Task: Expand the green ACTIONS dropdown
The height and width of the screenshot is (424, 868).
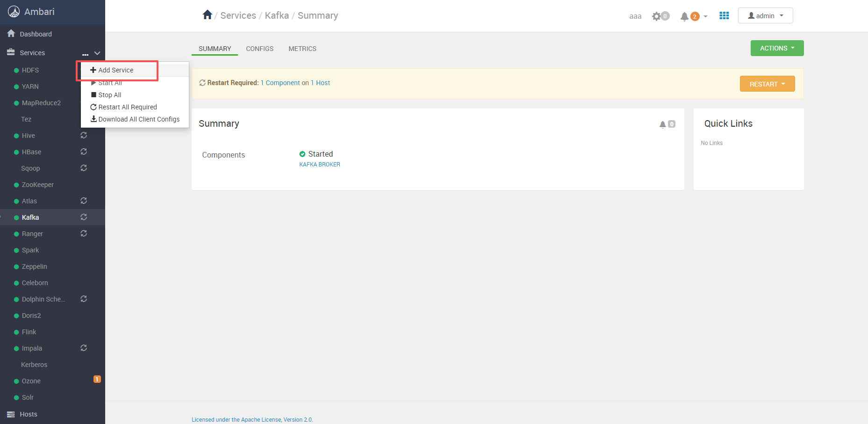Action: click(x=777, y=48)
